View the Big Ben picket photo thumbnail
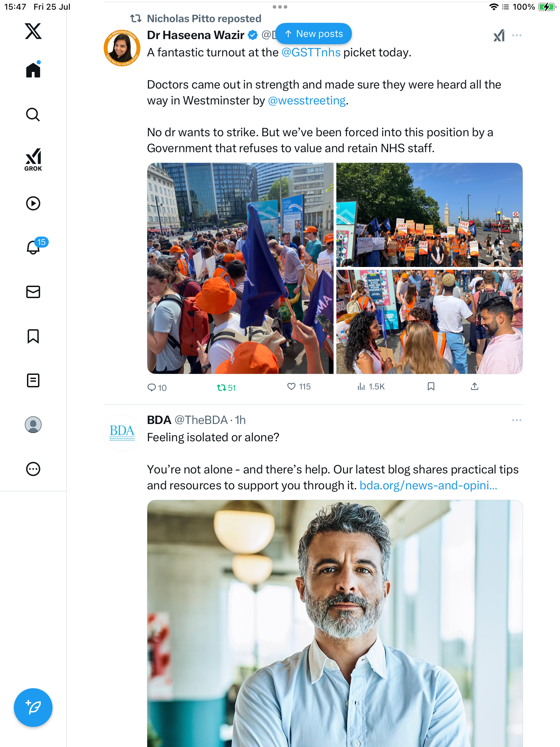 (429, 215)
